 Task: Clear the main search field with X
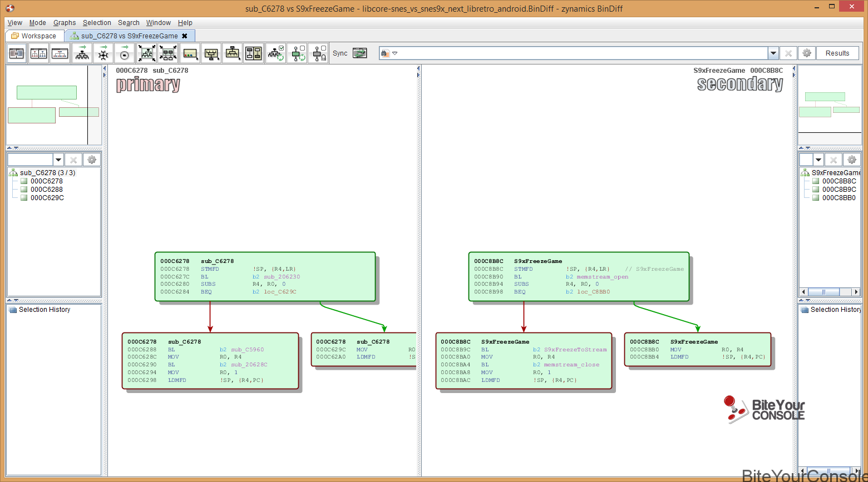[788, 53]
